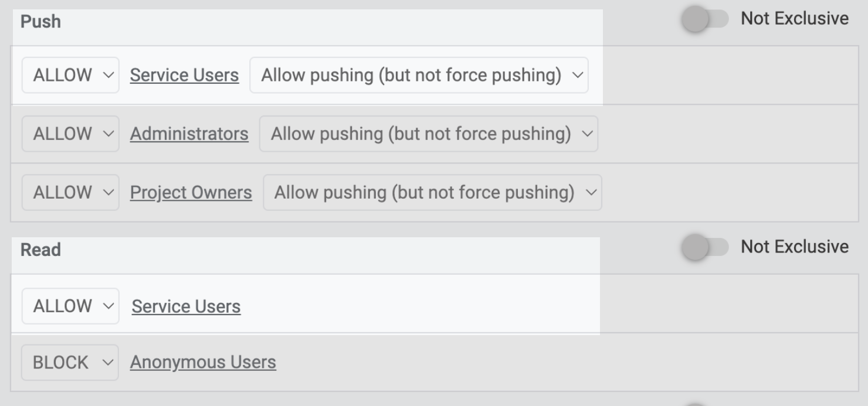
Task: Expand the push type dropdown for Administrators
Action: pyautogui.click(x=428, y=134)
